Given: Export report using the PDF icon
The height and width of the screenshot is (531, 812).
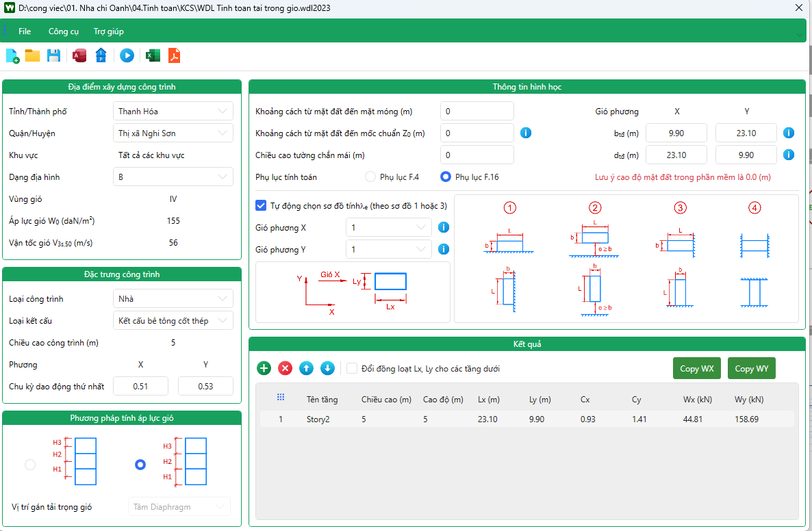Looking at the screenshot, I should point(175,55).
